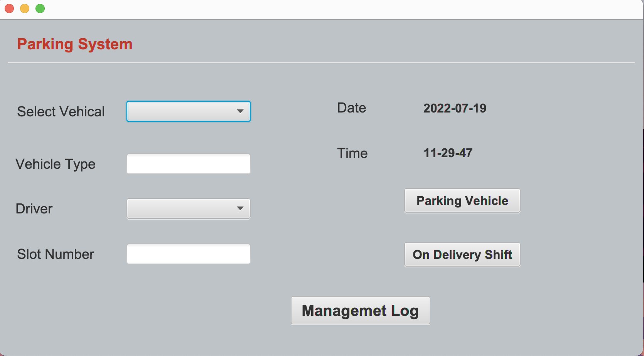Expand the Driver selection combo box

(x=188, y=208)
